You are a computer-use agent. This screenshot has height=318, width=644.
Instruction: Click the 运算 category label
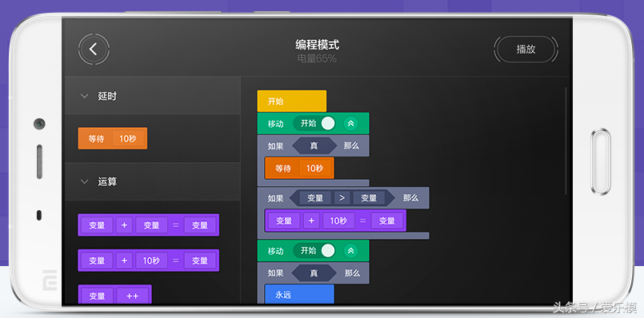[x=107, y=182]
